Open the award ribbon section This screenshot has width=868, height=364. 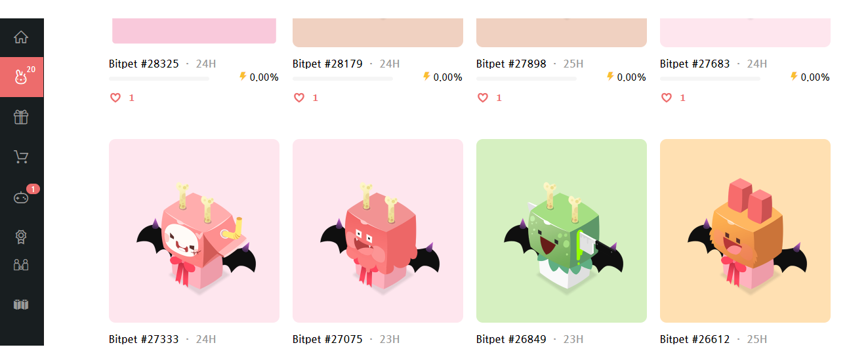21,237
